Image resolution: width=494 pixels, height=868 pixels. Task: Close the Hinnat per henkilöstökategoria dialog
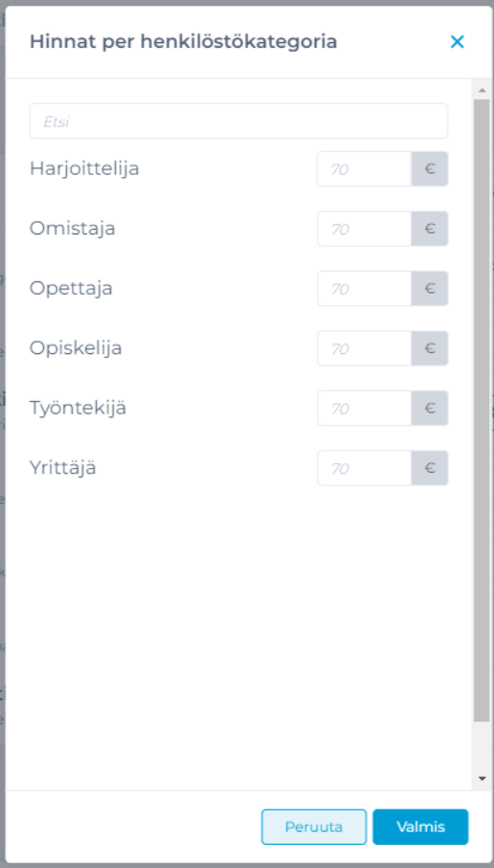click(x=457, y=41)
